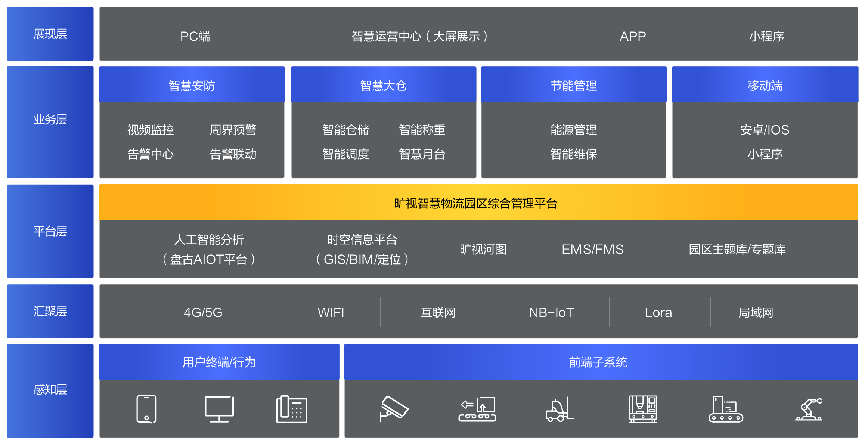The image size is (868, 445).
Task: Click the robotic arm icon
Action: (x=809, y=409)
